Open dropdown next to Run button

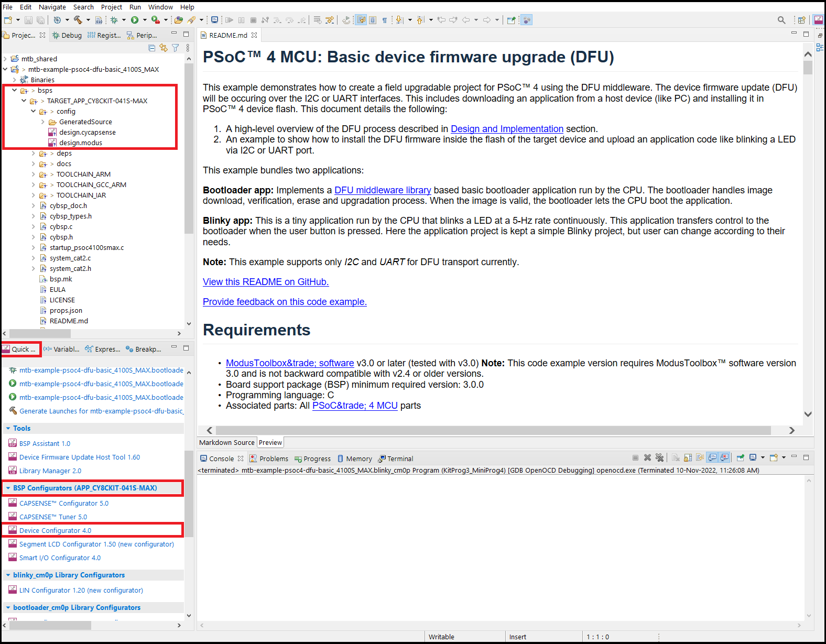145,20
